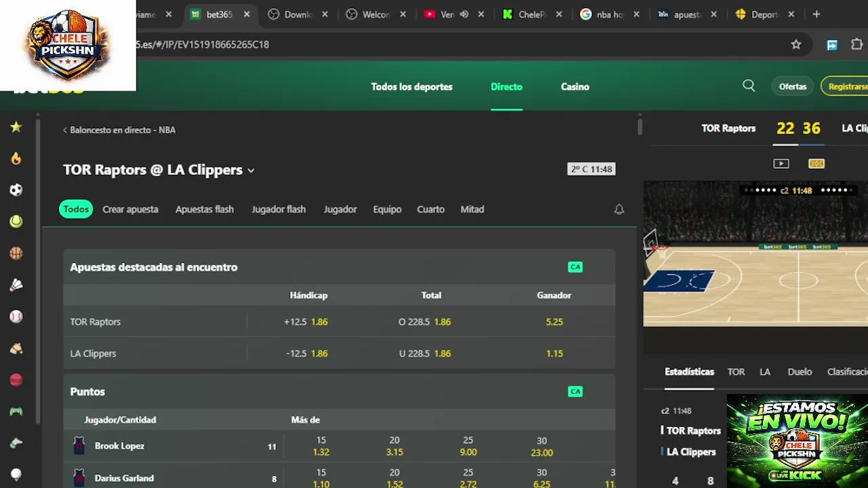Close the Kick ChelePi browser tab

pos(559,14)
